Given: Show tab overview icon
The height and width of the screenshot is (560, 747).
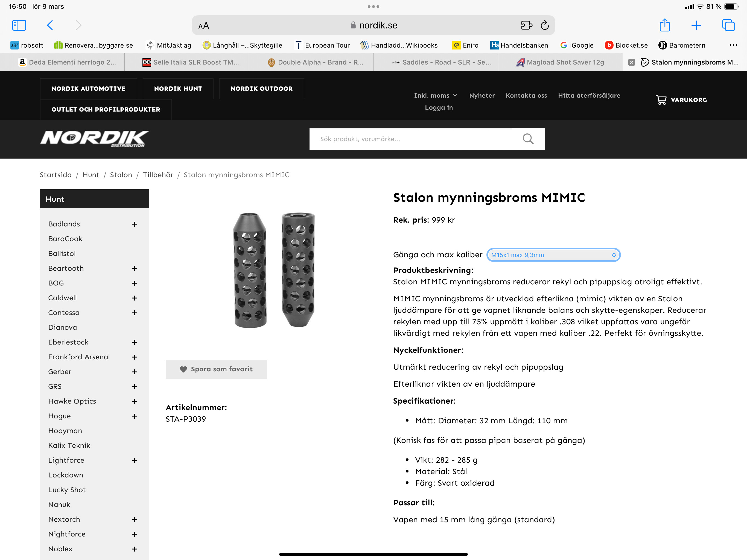Looking at the screenshot, I should click(728, 25).
